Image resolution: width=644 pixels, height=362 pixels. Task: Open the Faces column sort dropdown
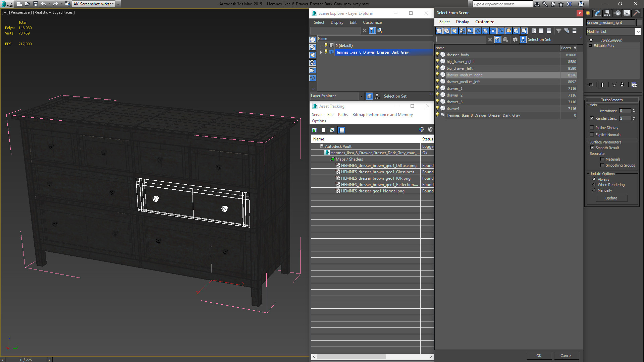click(x=575, y=48)
